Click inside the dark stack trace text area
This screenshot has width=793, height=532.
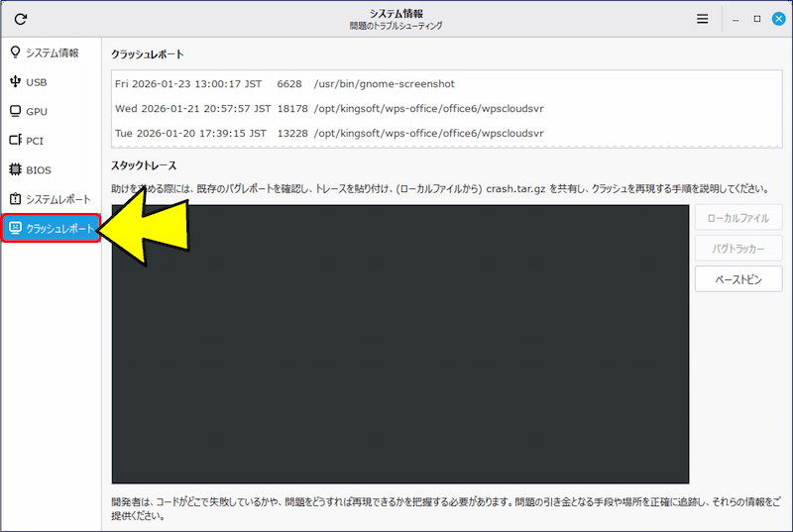coord(399,344)
